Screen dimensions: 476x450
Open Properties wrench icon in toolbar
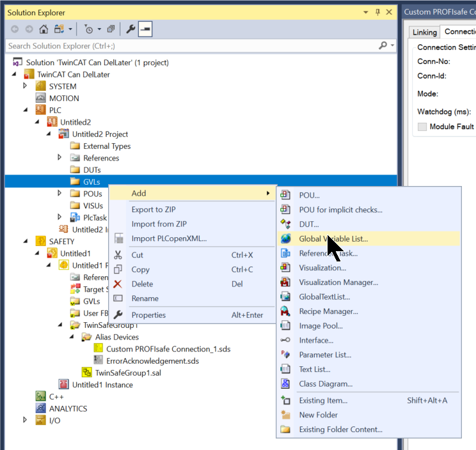click(x=131, y=29)
